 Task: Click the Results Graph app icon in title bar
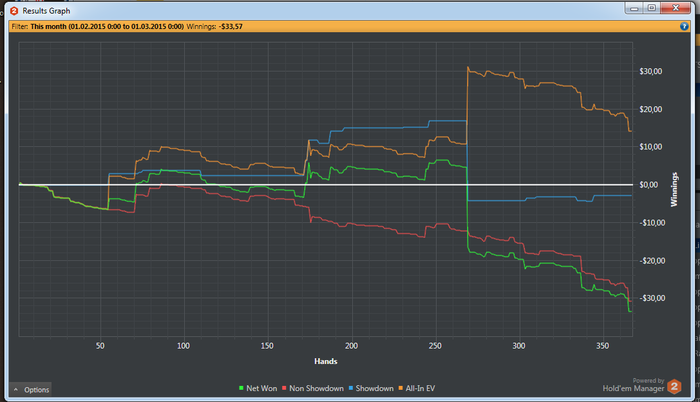14,11
